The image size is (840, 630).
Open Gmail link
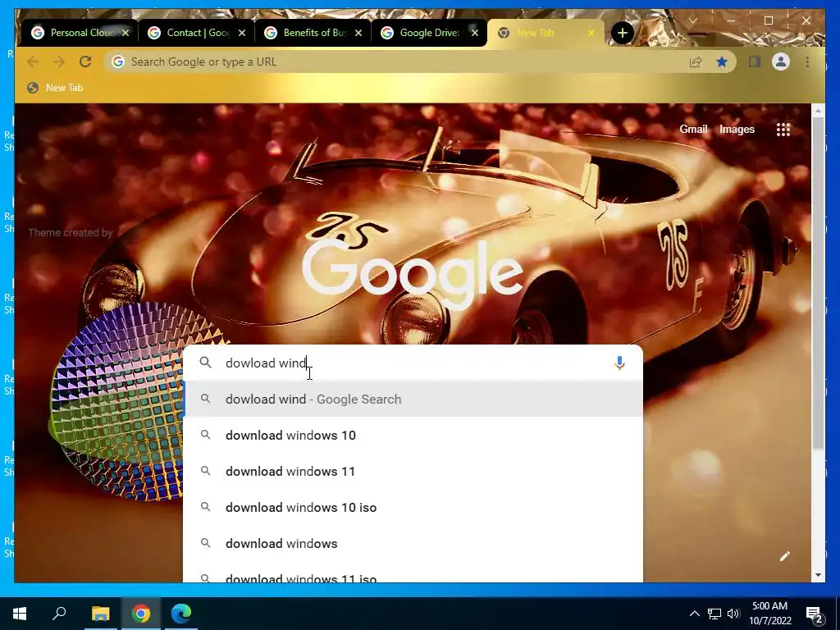pyautogui.click(x=693, y=129)
